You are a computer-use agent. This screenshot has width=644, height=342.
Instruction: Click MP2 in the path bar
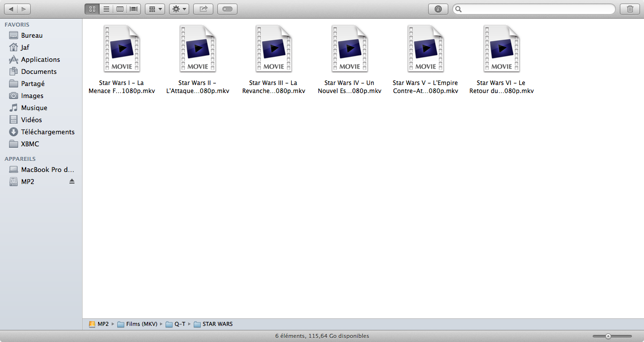99,324
